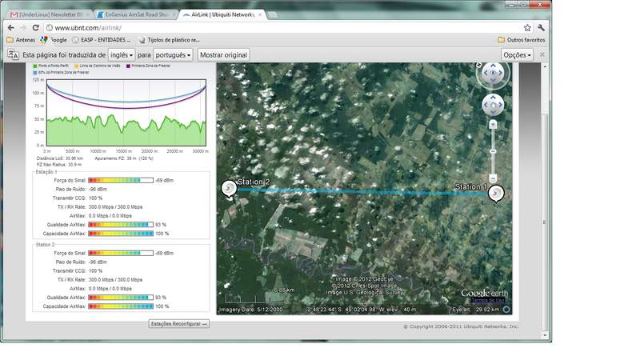Screen dimensions: 640x364
Task: Open the Chrome wrench menu
Action: [x=541, y=28]
